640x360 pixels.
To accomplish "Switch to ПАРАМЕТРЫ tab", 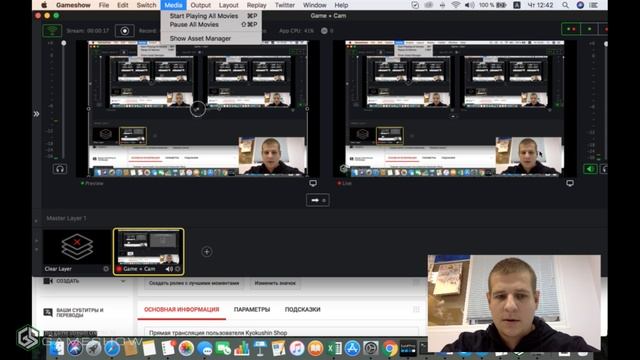I will pos(252,310).
